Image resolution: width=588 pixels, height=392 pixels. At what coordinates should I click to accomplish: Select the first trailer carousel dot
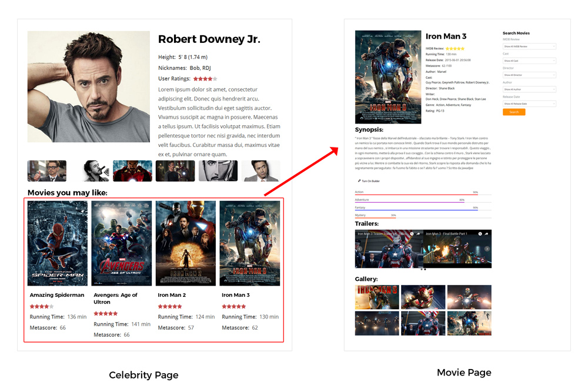[422, 269]
